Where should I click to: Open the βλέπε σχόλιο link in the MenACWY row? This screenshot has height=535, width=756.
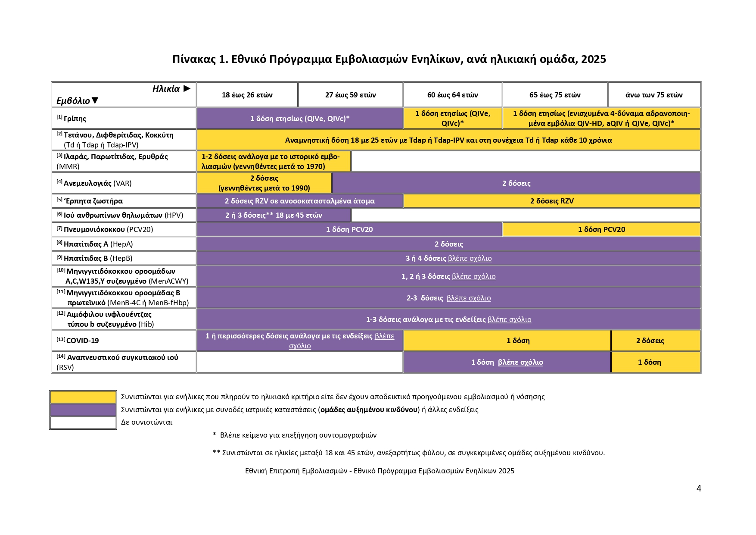pyautogui.click(x=473, y=276)
